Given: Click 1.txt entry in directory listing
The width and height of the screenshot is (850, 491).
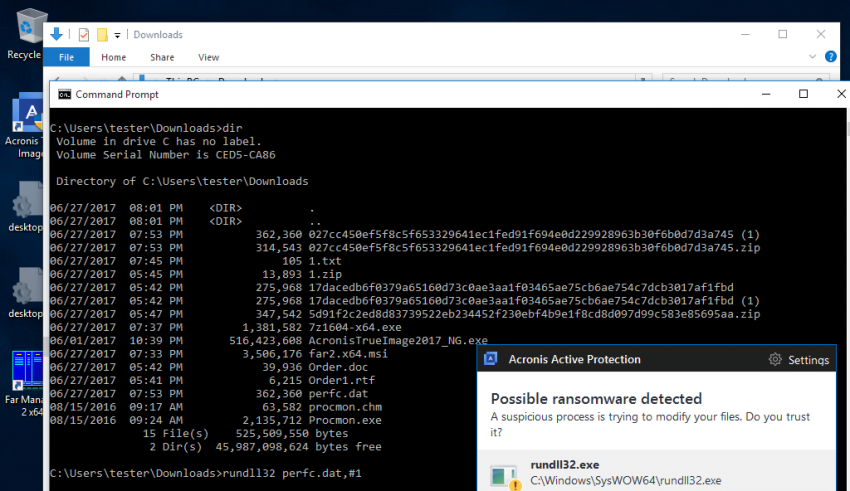Looking at the screenshot, I should point(325,261).
